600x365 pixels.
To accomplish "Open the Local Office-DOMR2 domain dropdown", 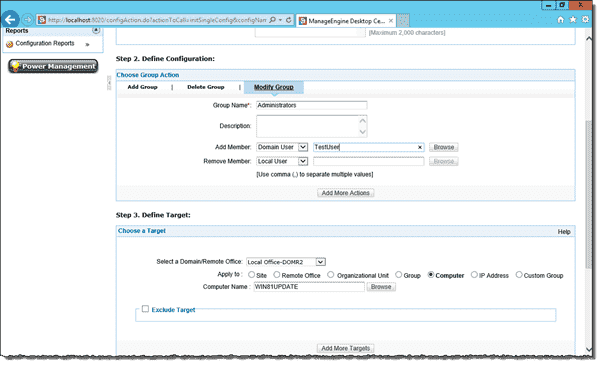I will coord(286,262).
